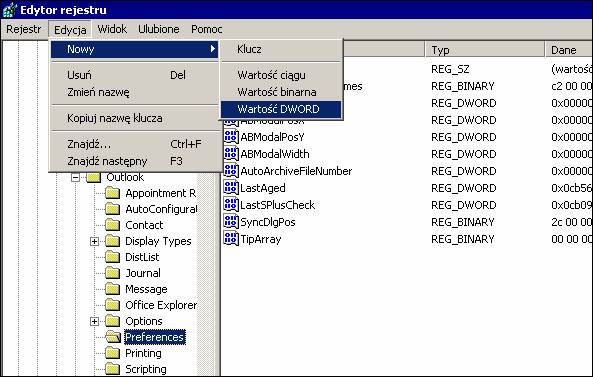Open the Rejestr menu
Screen dimensions: 593x377
click(x=23, y=29)
